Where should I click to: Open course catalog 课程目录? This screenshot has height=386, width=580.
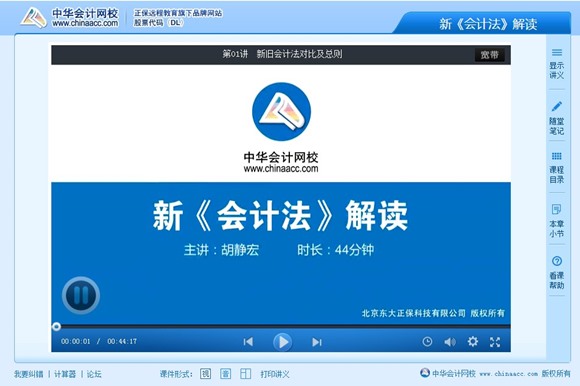click(x=556, y=168)
